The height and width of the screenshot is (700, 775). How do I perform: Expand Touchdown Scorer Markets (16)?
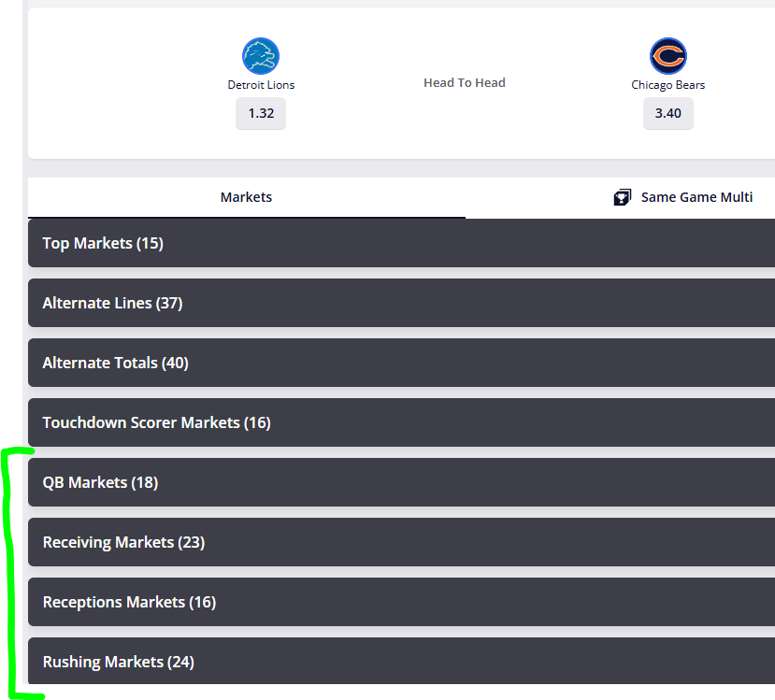pyautogui.click(x=156, y=422)
